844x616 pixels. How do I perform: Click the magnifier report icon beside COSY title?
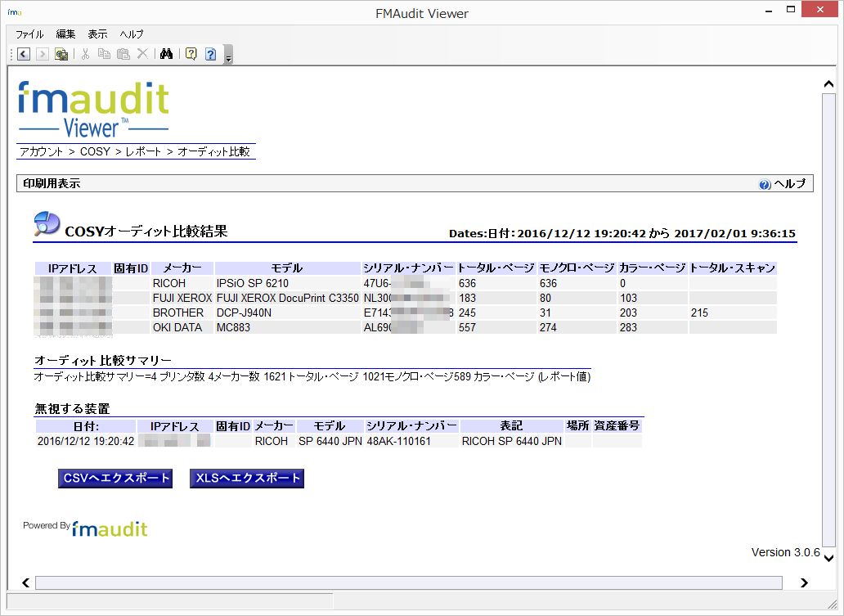47,224
